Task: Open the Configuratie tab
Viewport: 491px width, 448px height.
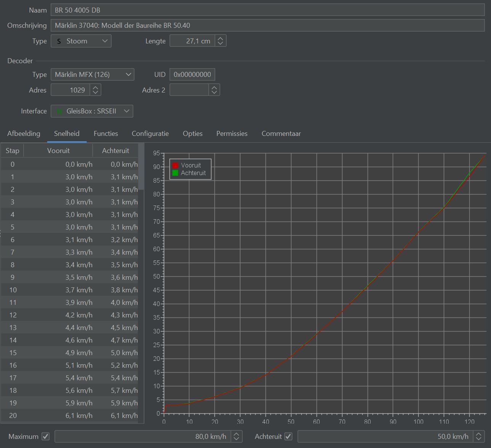Action: [x=150, y=134]
